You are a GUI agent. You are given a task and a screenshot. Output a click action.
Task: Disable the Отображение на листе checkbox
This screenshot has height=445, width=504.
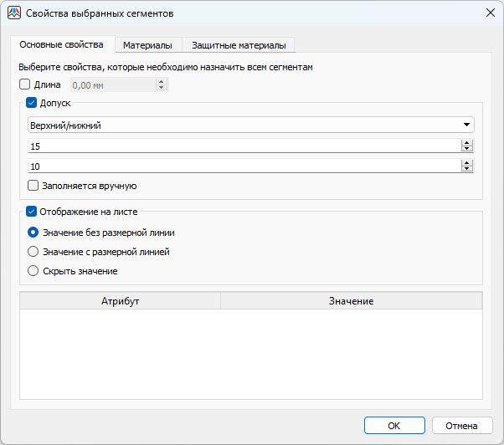pos(32,212)
